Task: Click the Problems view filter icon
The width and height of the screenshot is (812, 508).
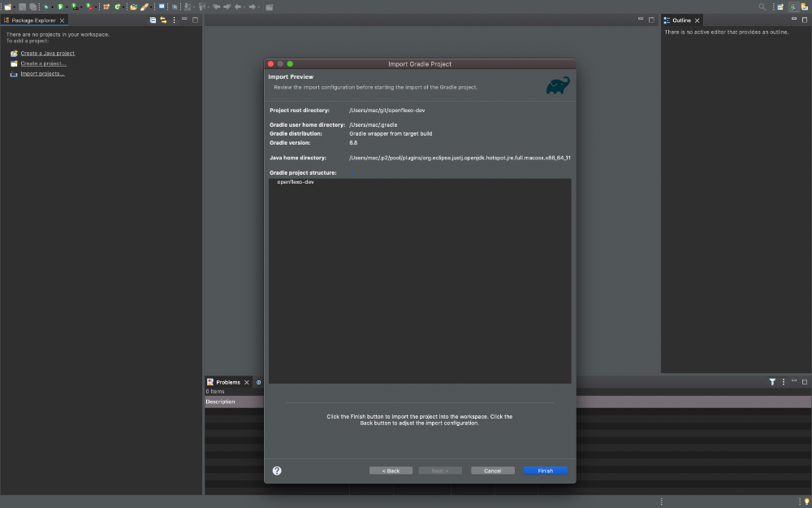Action: (x=772, y=382)
